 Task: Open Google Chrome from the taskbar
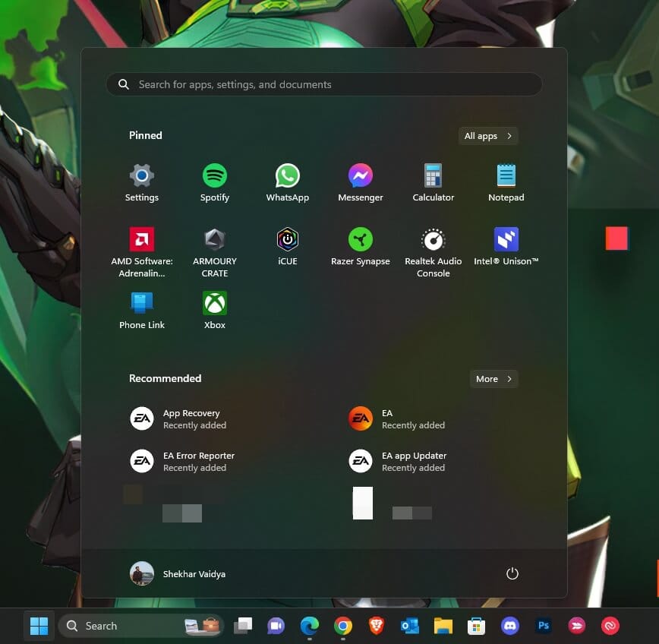point(343,626)
